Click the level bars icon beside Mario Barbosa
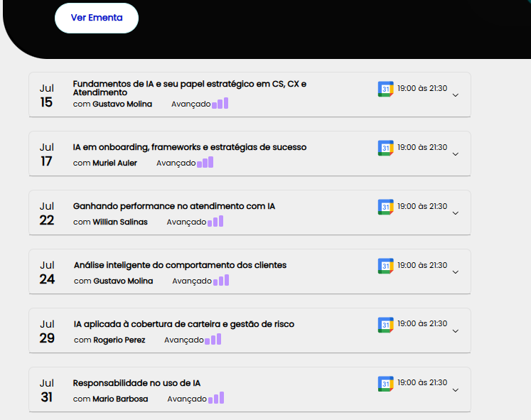 tap(216, 398)
